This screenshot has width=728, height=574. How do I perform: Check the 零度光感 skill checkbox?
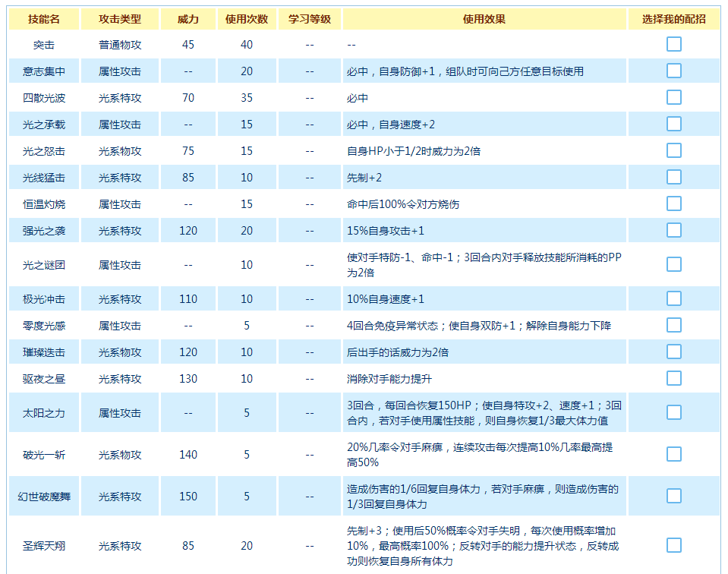673,325
